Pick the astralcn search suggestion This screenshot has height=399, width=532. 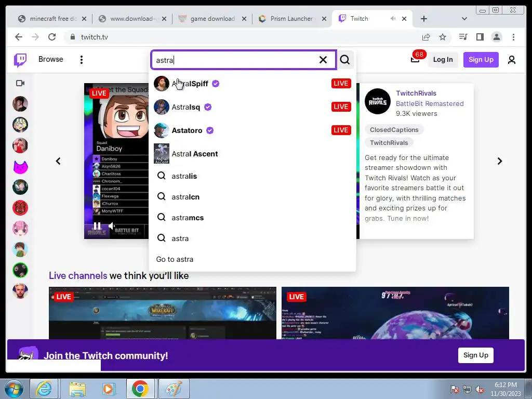pos(252,197)
